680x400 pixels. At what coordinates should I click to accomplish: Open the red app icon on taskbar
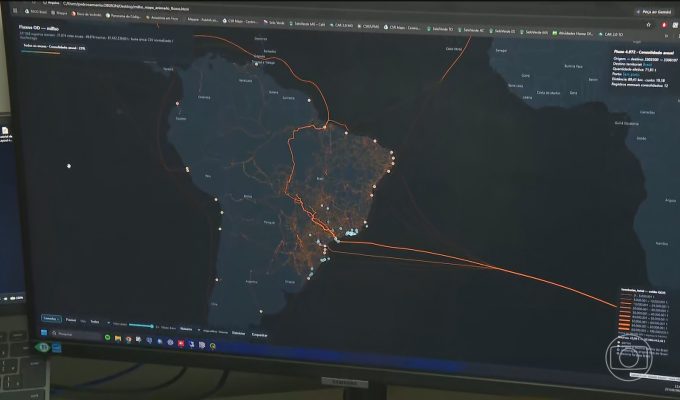(x=181, y=343)
